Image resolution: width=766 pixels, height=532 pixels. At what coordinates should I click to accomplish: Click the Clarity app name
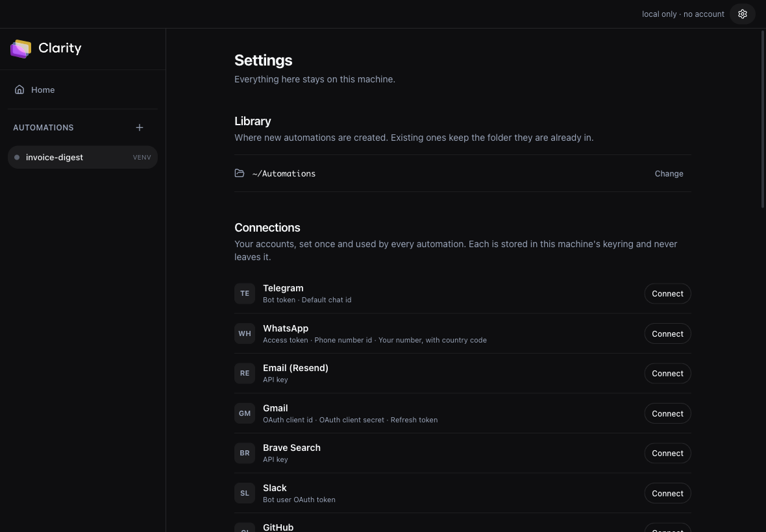[60, 48]
